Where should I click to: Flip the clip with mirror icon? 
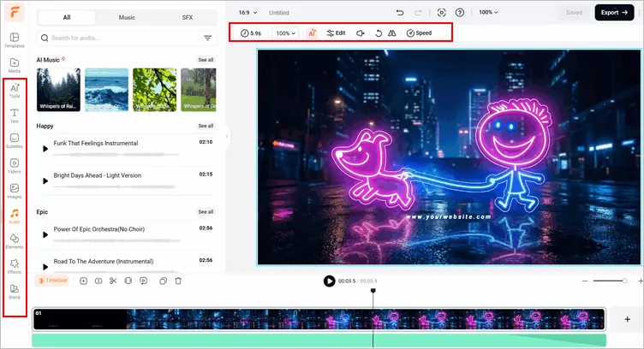(x=392, y=33)
